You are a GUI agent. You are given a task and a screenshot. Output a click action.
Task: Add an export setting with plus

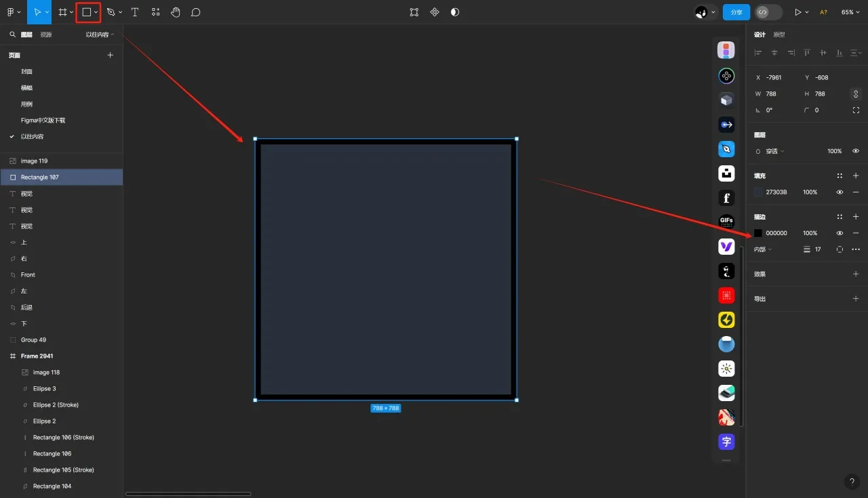click(x=856, y=299)
